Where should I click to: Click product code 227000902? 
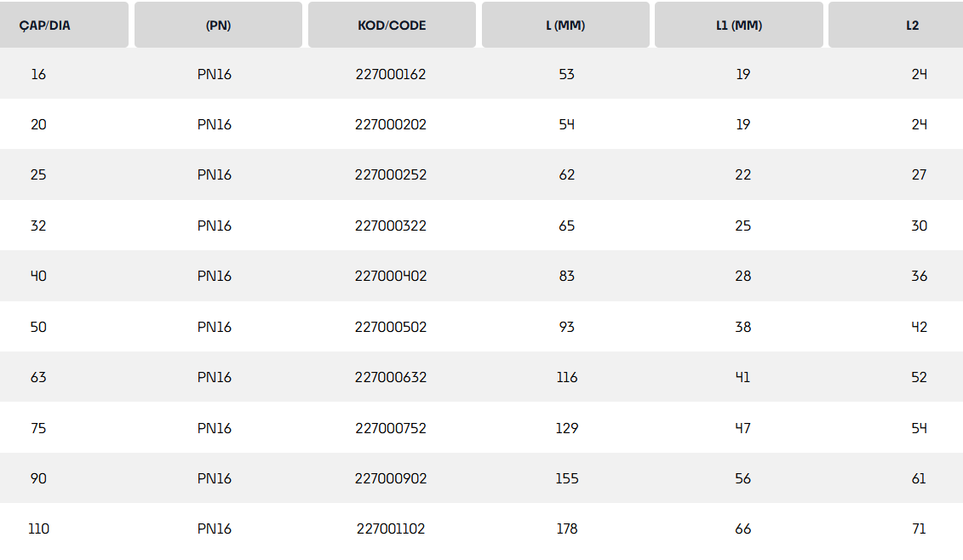(x=391, y=478)
